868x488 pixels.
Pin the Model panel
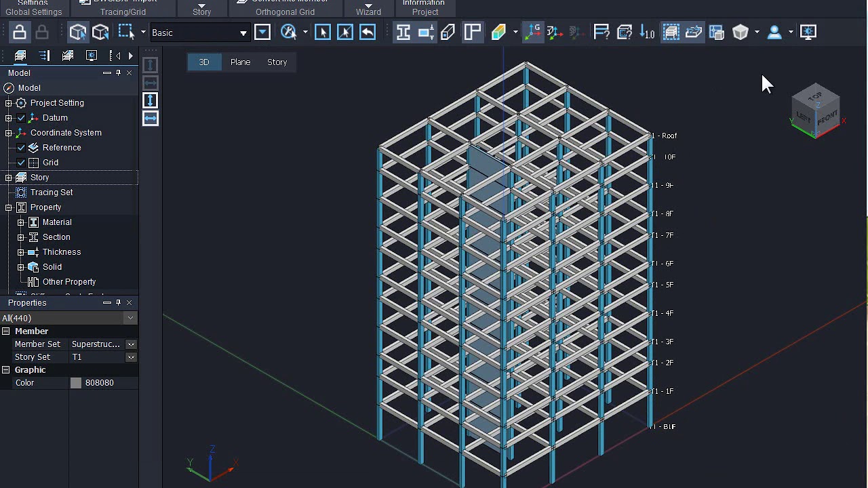click(119, 73)
